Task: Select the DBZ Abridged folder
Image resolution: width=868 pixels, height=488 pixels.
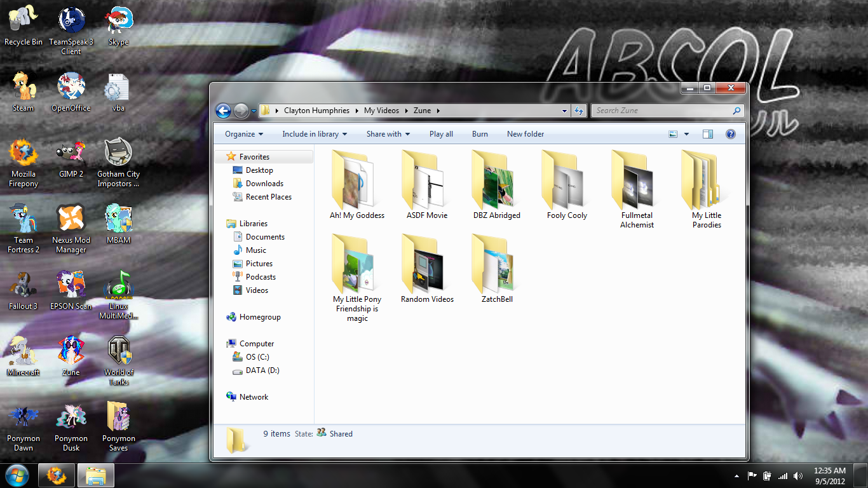Action: 497,184
